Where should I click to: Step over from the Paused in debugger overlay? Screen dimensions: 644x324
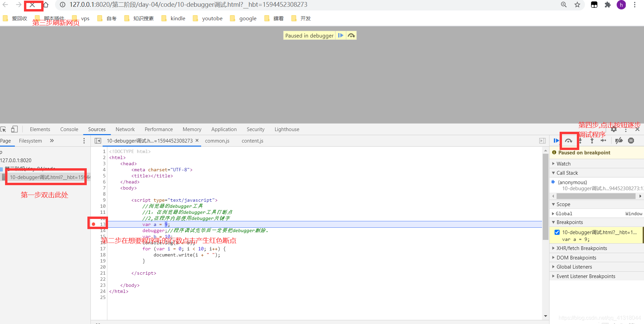click(x=351, y=35)
